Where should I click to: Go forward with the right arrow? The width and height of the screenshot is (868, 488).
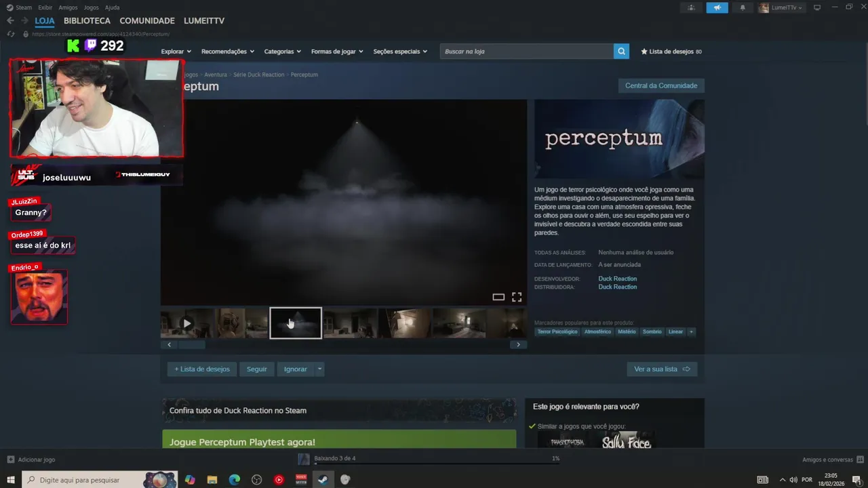point(25,21)
